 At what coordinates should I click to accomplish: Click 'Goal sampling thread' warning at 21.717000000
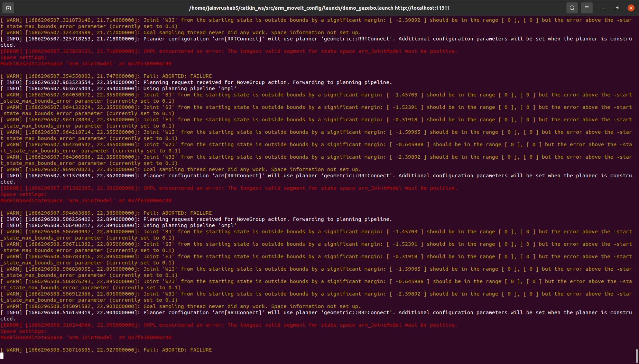pyautogui.click(x=180, y=32)
